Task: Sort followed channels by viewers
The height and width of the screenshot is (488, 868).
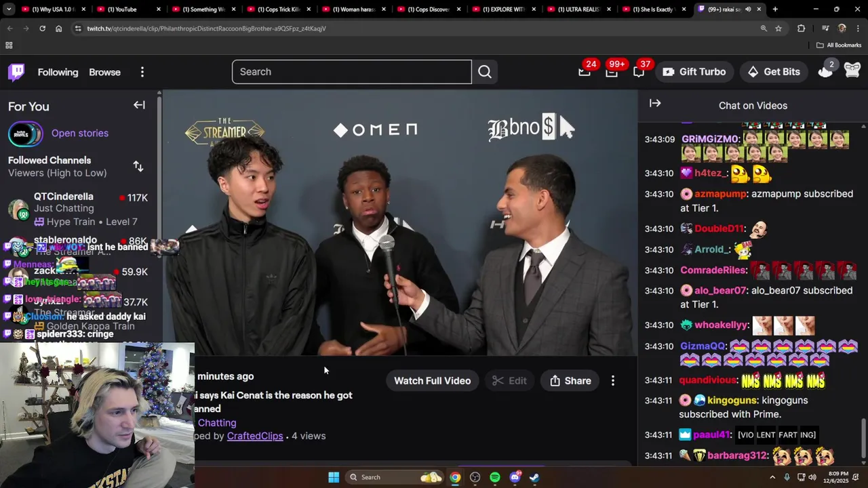Action: point(138,166)
